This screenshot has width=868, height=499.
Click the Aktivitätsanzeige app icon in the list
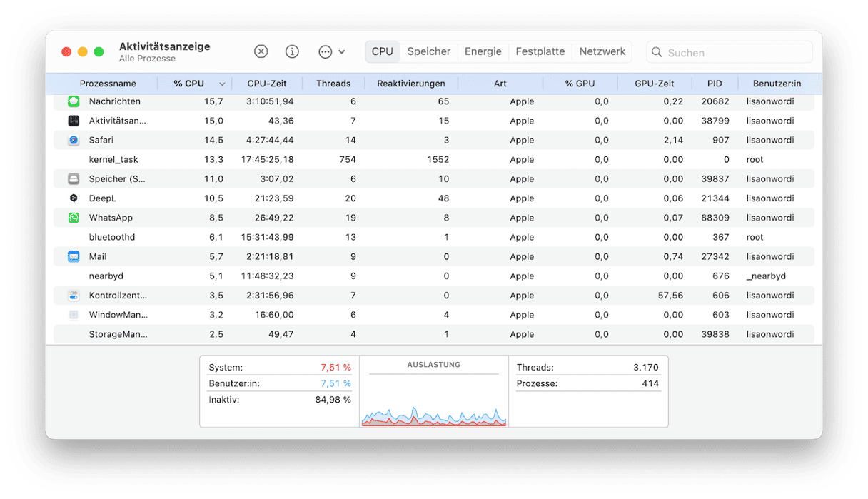[74, 121]
